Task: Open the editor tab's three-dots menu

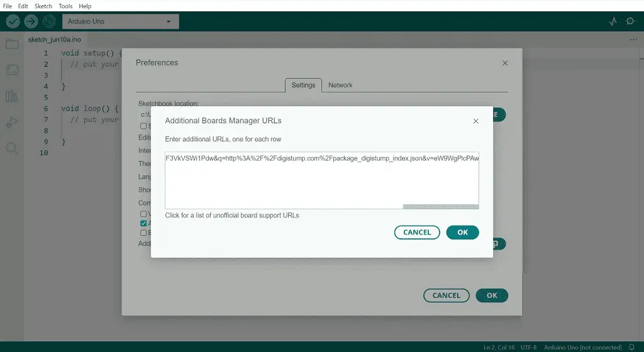Action: [x=633, y=40]
